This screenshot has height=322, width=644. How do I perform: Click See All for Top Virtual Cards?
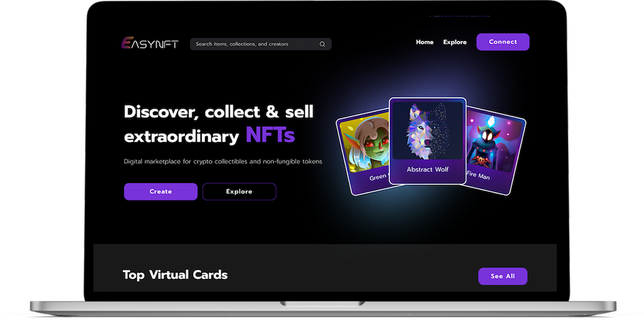tap(502, 276)
